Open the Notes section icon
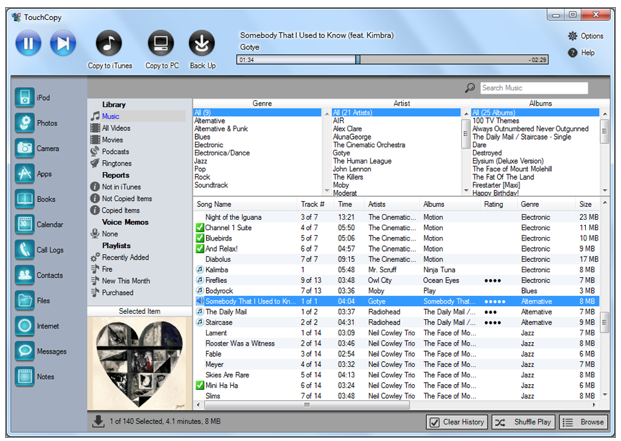Viewport: 621px width, 441px height. 25,376
